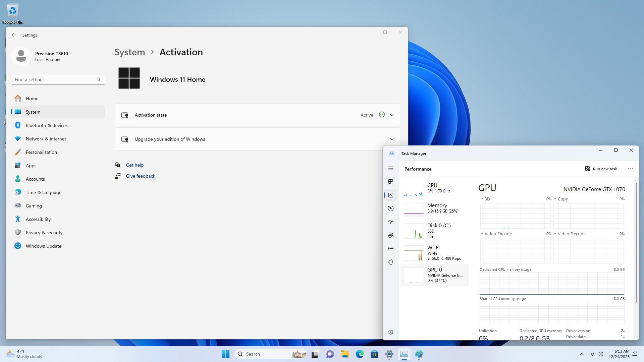Open Processes page in Task Manager sidebar
Image resolution: width=644 pixels, height=362 pixels.
click(390, 182)
